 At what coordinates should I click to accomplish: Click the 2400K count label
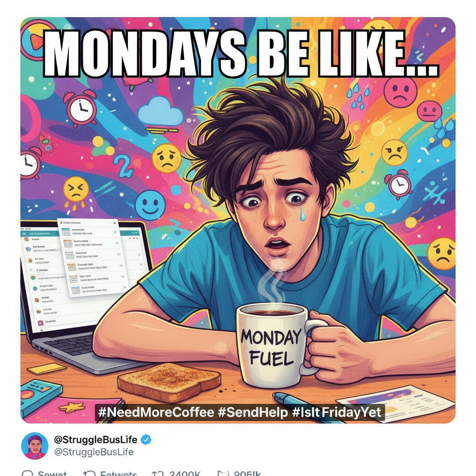pos(185,473)
